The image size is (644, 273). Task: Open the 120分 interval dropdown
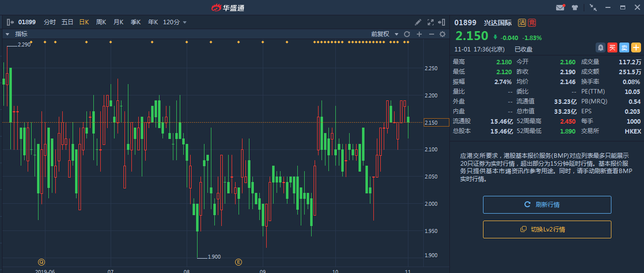click(175, 22)
